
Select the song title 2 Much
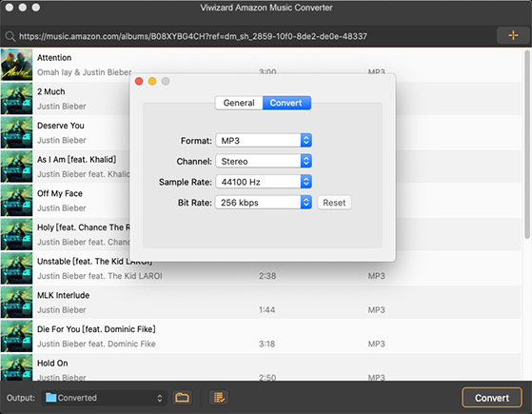pyautogui.click(x=50, y=91)
